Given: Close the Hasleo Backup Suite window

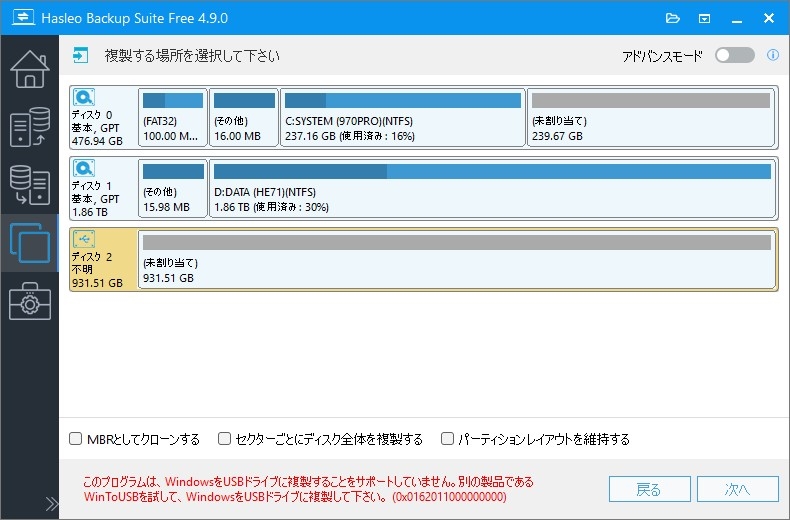Looking at the screenshot, I should 769,18.
